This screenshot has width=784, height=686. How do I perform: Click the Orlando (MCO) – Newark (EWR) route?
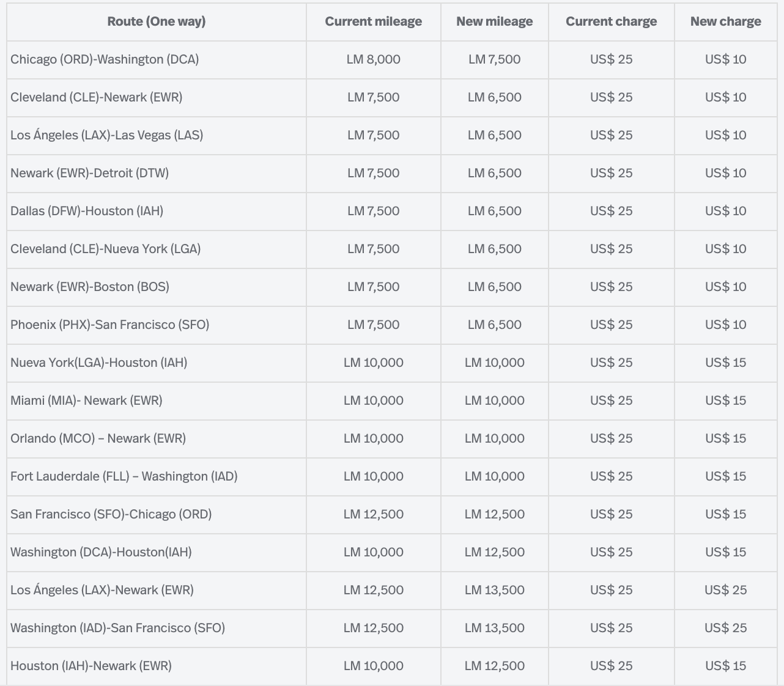98,439
